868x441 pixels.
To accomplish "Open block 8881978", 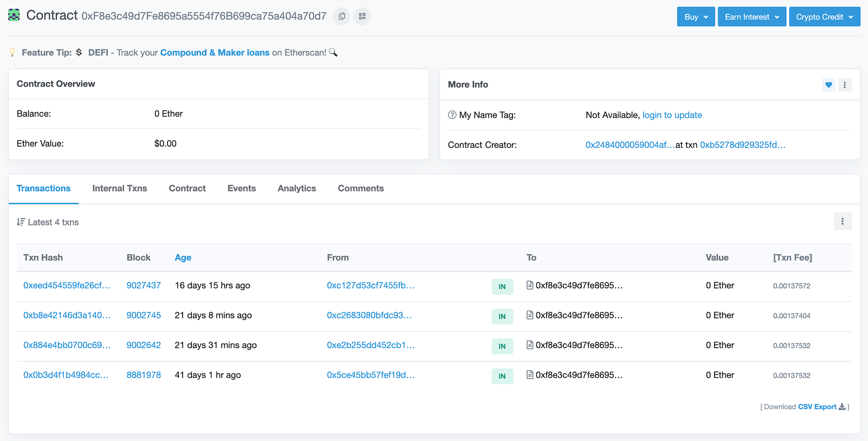I will point(144,375).
